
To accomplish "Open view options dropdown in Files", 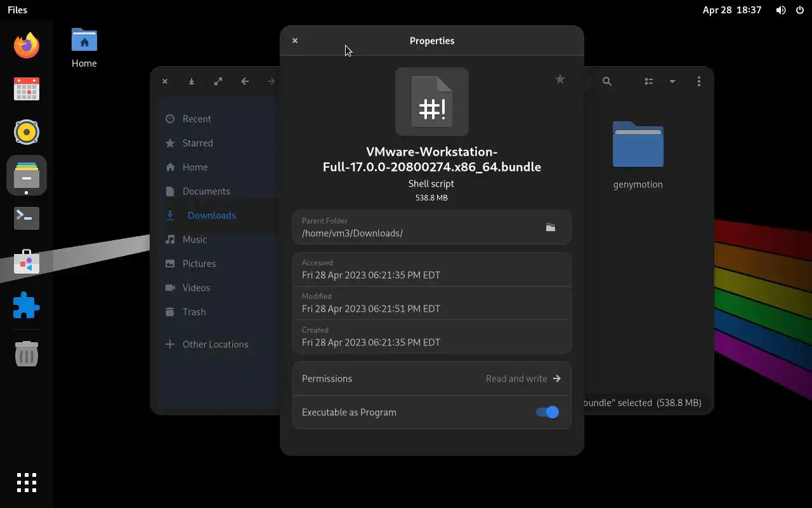I will [672, 81].
